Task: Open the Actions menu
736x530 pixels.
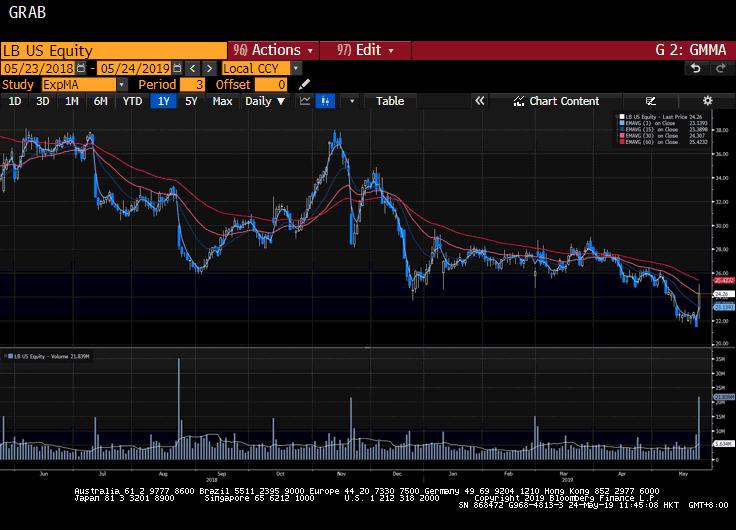Action: click(272, 50)
